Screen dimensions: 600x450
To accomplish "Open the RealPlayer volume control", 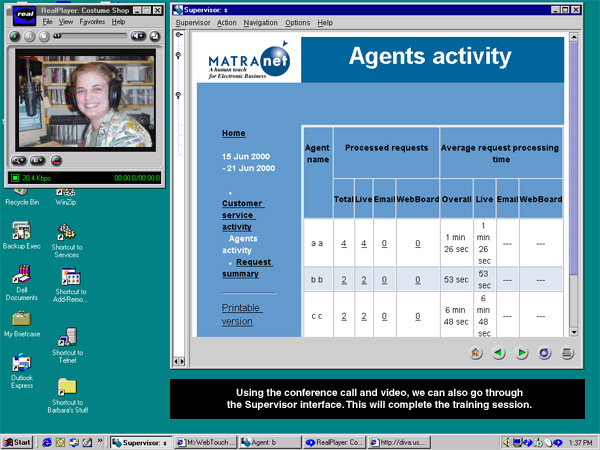I will (138, 36).
